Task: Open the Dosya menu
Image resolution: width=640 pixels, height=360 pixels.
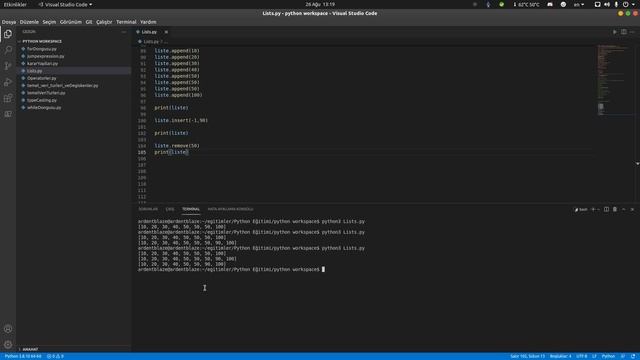Action: pos(9,22)
